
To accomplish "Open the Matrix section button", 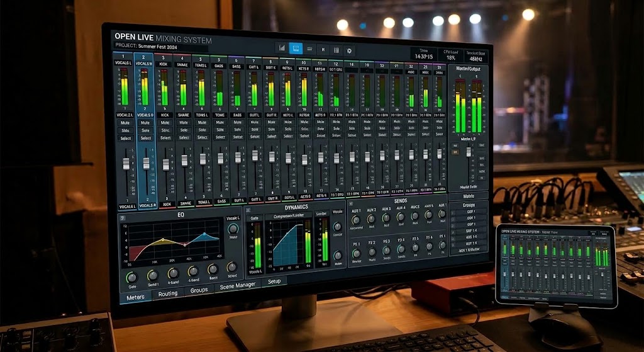I will pos(469,196).
